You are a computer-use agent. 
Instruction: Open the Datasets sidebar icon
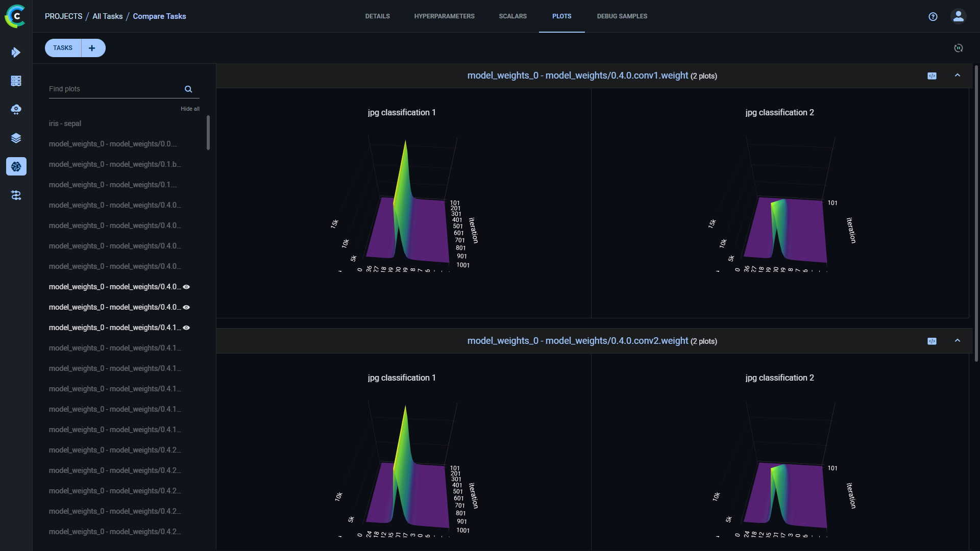[x=16, y=81]
